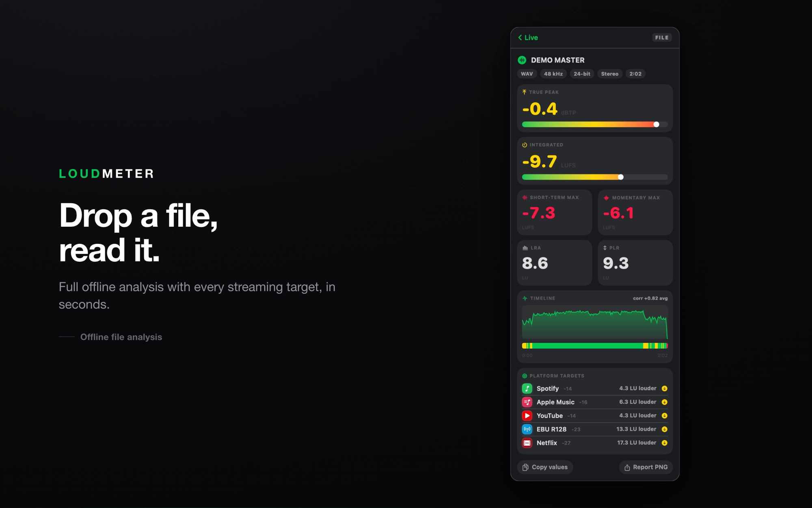Click the Platform Targets circle icon
The height and width of the screenshot is (508, 812).
pyautogui.click(x=525, y=376)
